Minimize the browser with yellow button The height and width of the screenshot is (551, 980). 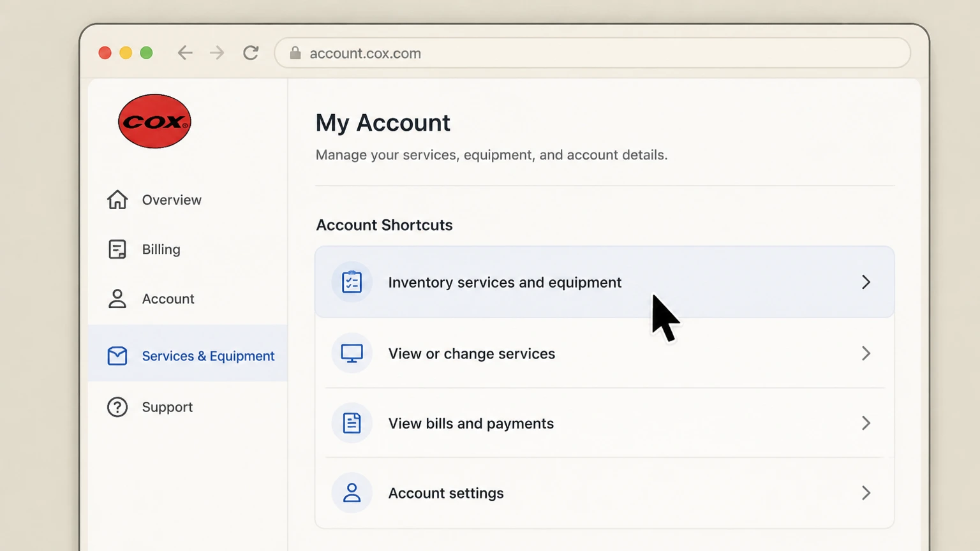(x=126, y=53)
